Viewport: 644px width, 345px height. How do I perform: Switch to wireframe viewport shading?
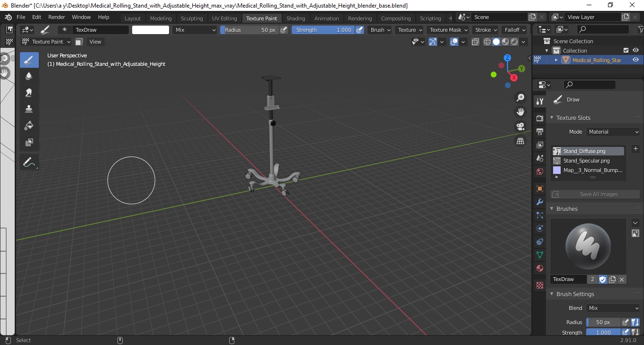pyautogui.click(x=487, y=42)
